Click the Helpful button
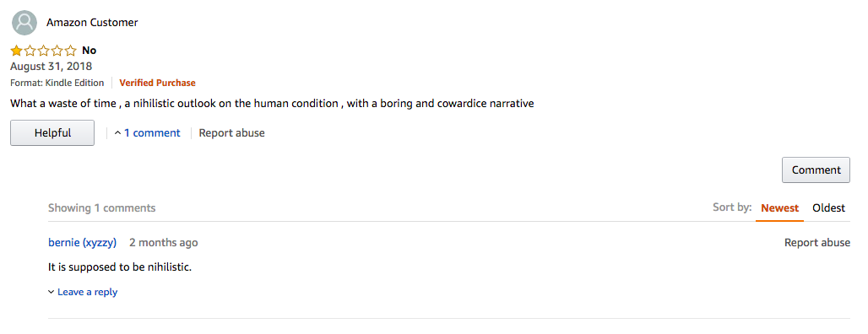Screen dimensions: 868x334 click(x=52, y=132)
